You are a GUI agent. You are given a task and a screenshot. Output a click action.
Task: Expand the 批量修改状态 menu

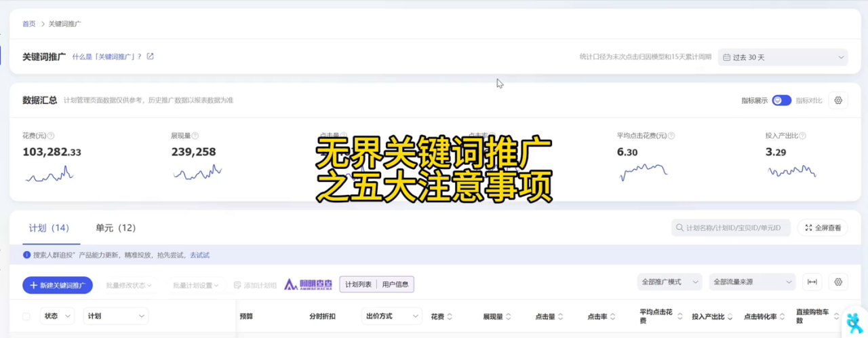click(x=129, y=285)
